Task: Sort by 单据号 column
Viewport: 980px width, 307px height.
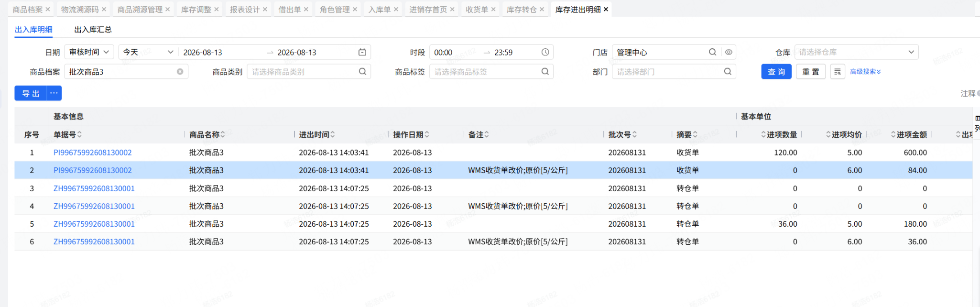Action: coord(79,135)
